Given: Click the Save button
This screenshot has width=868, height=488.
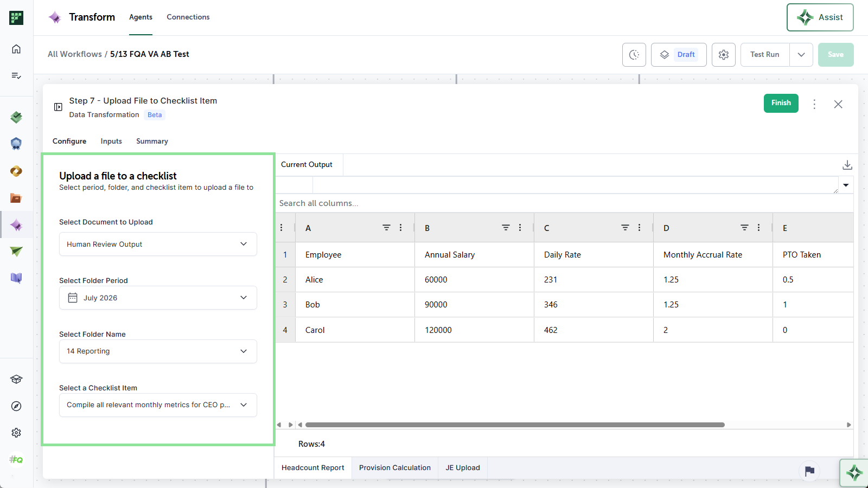Looking at the screenshot, I should click(x=836, y=55).
